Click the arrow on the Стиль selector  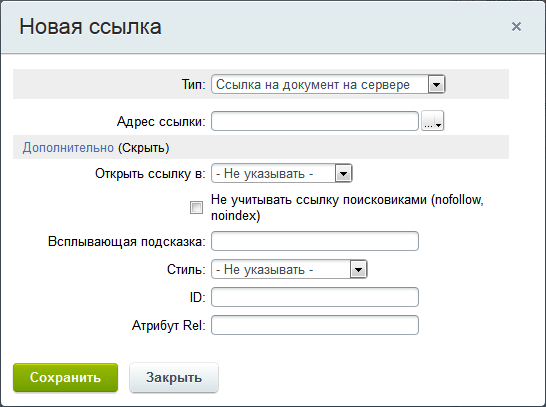point(358,269)
